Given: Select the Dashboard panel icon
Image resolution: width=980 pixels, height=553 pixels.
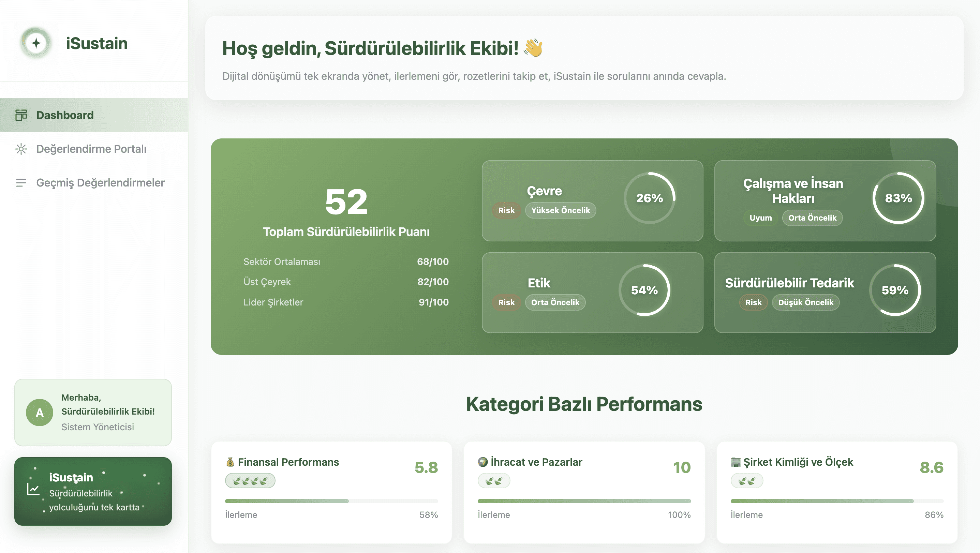Looking at the screenshot, I should [x=21, y=115].
